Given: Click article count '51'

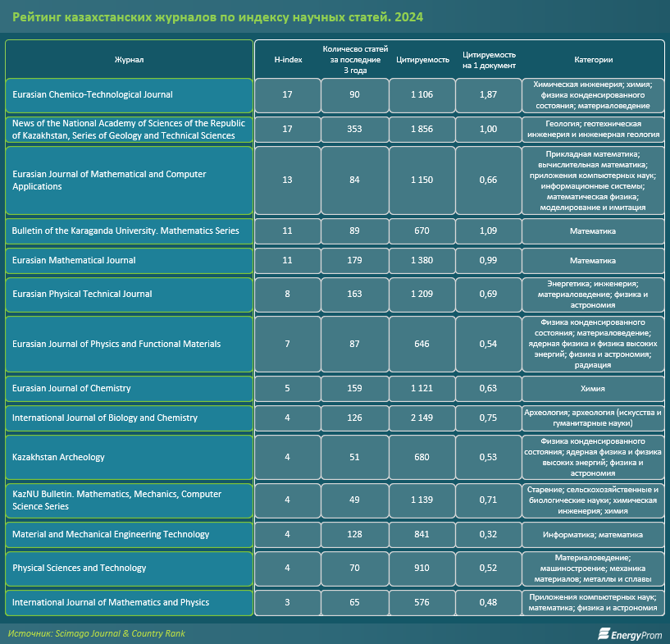Looking at the screenshot, I should [354, 457].
